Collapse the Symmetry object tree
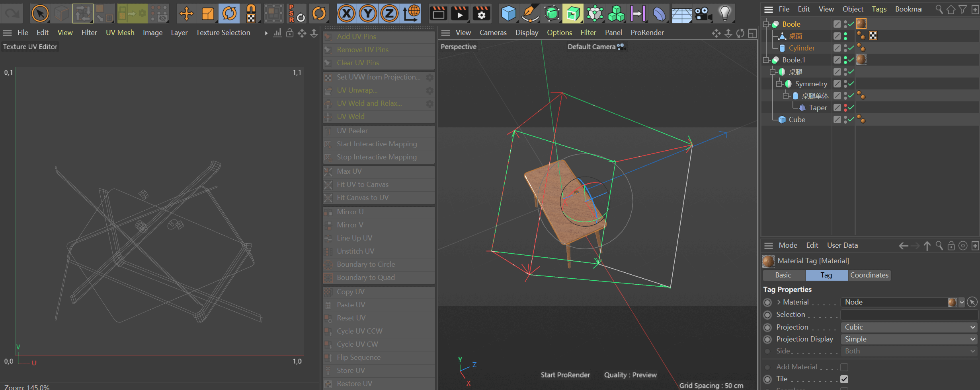The width and height of the screenshot is (980, 390). click(x=779, y=84)
